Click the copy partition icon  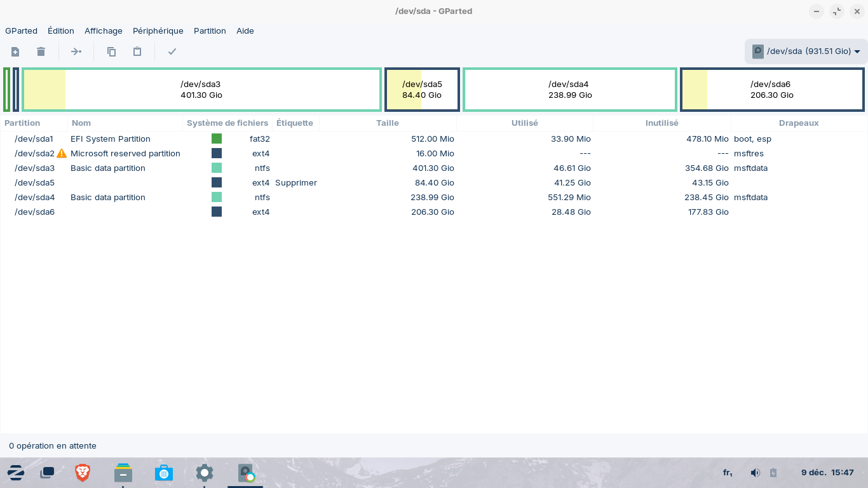tap(111, 51)
